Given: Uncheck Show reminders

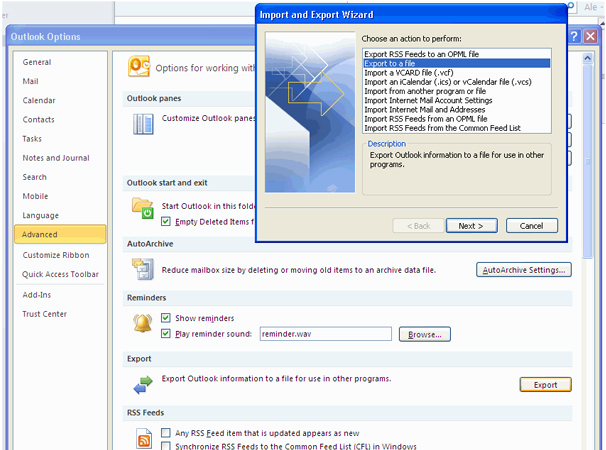Looking at the screenshot, I should (166, 318).
